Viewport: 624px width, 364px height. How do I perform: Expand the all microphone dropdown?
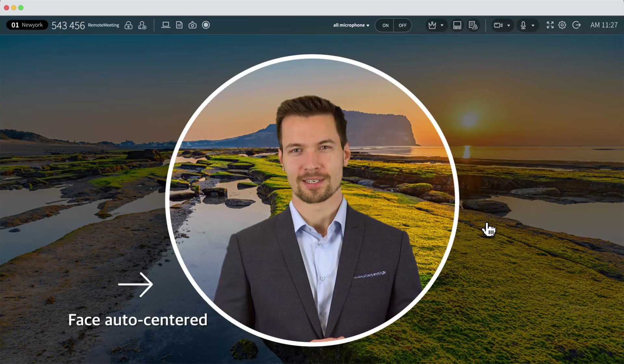[x=351, y=25]
